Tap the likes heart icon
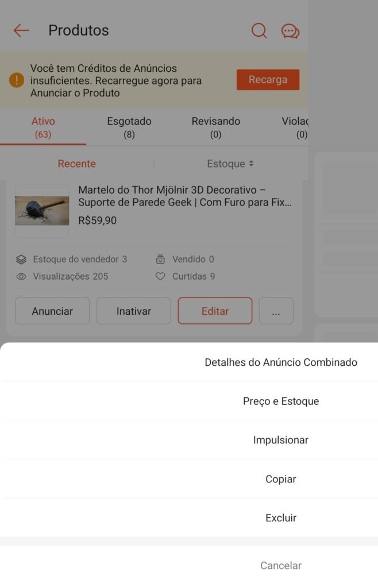Viewport: 378px width, 588px height. click(x=160, y=277)
